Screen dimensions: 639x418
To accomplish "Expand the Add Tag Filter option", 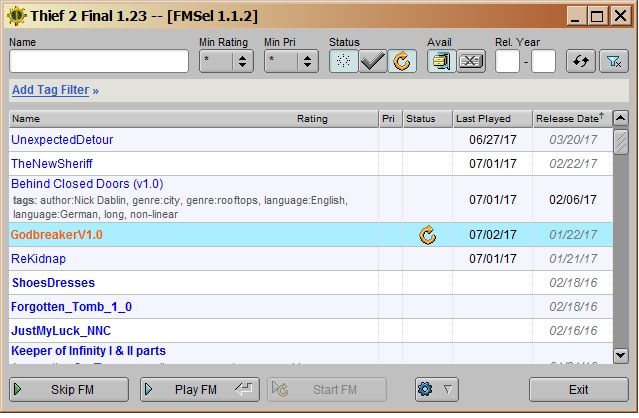I will [55, 90].
